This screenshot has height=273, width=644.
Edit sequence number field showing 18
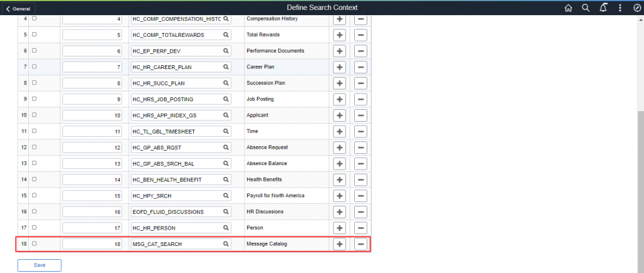pos(92,244)
